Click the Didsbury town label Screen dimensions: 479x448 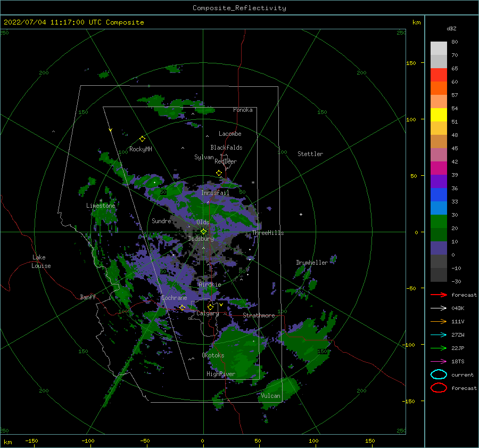pos(201,239)
